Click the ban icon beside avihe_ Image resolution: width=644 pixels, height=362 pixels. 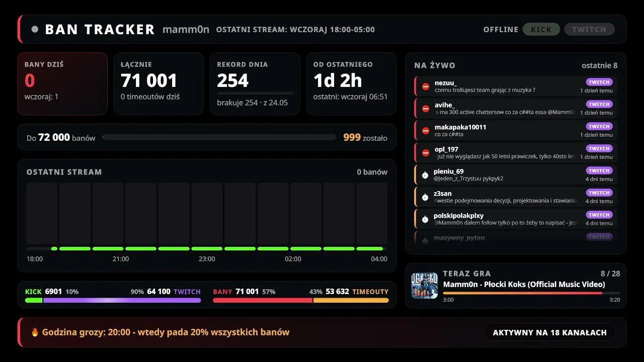pyautogui.click(x=426, y=109)
